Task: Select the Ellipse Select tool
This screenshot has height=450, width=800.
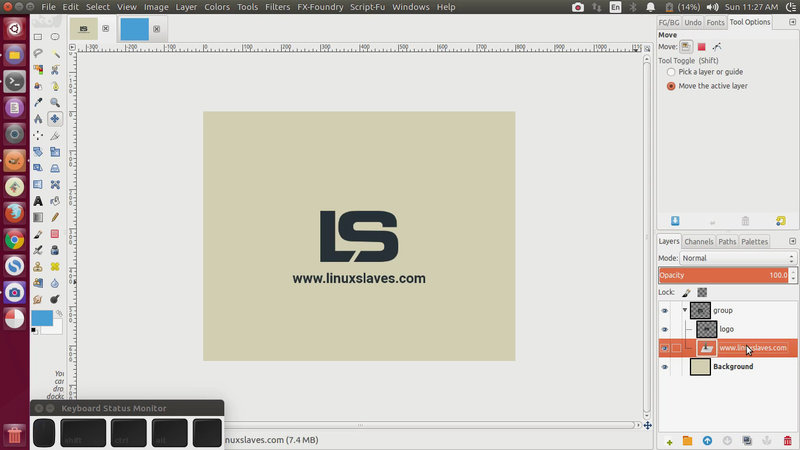Action: click(55, 37)
